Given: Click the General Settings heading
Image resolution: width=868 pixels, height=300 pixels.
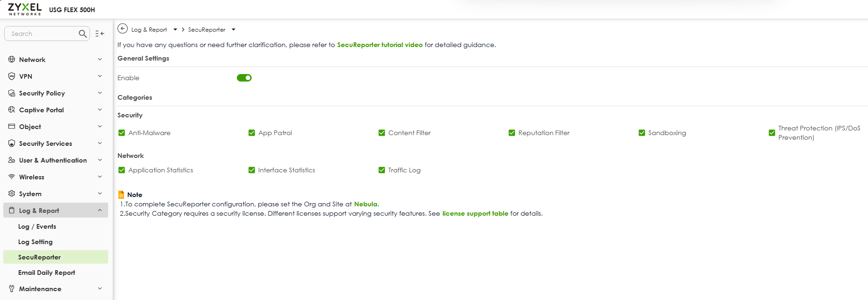Looking at the screenshot, I should 144,58.
